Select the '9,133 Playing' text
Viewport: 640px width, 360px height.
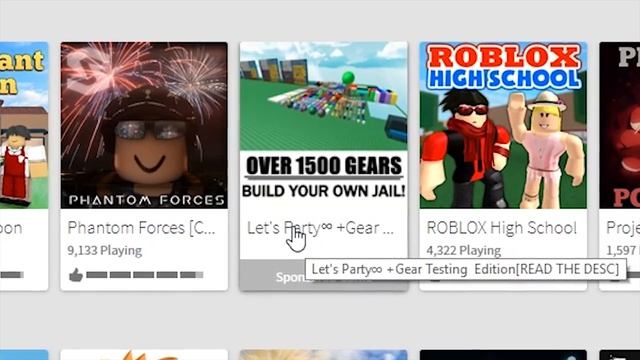[105, 250]
